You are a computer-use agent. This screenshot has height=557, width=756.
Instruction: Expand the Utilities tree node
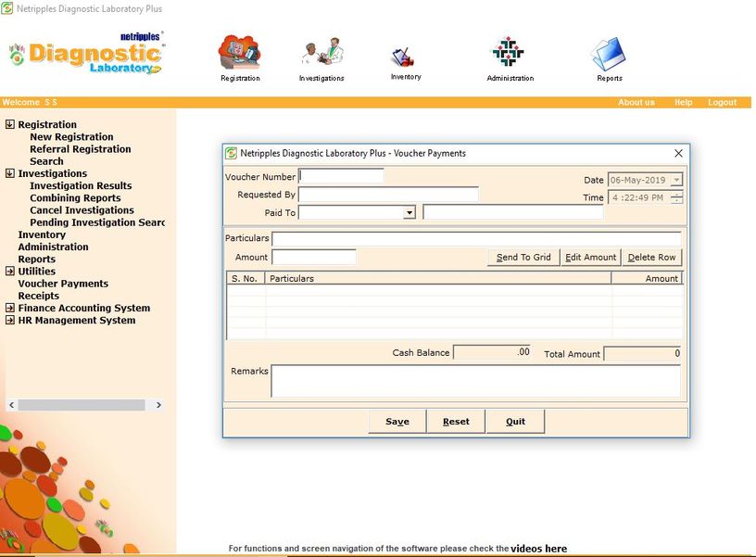point(10,271)
